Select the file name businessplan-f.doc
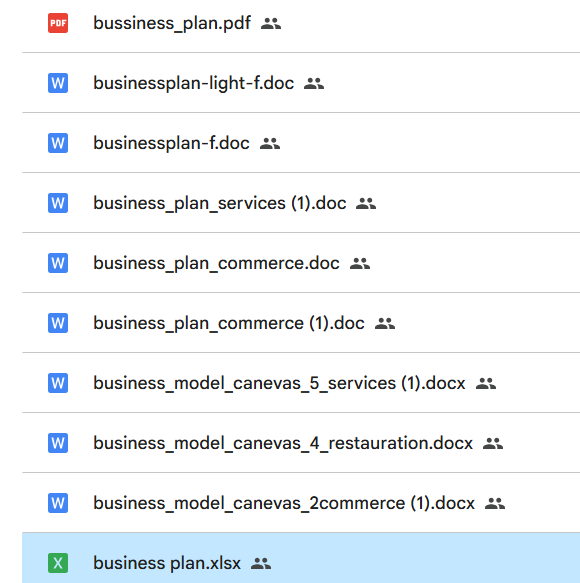Viewport: 580px width, 583px height. (x=171, y=143)
